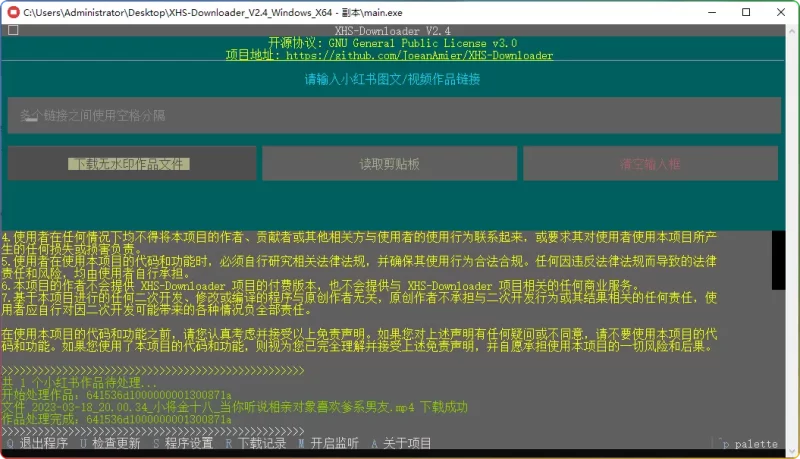The image size is (800, 459).
Task: Click the GNU General Public License v3.0 line
Action: [x=392, y=43]
